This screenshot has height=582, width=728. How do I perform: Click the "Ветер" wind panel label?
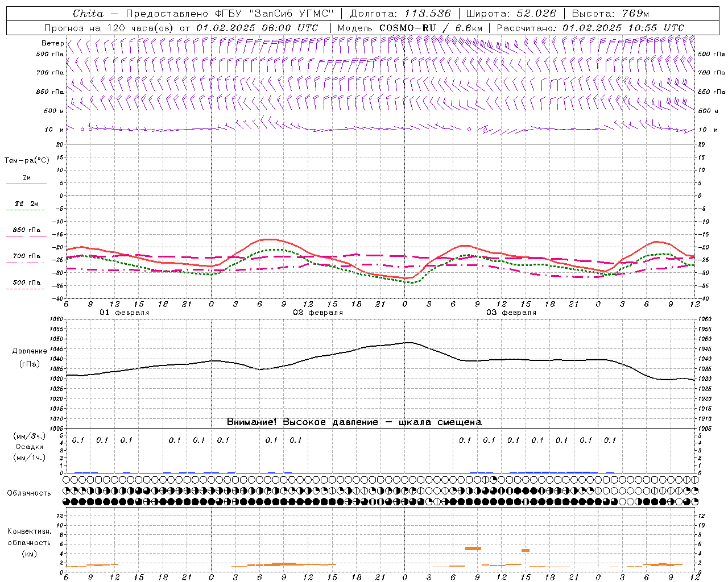[x=52, y=43]
